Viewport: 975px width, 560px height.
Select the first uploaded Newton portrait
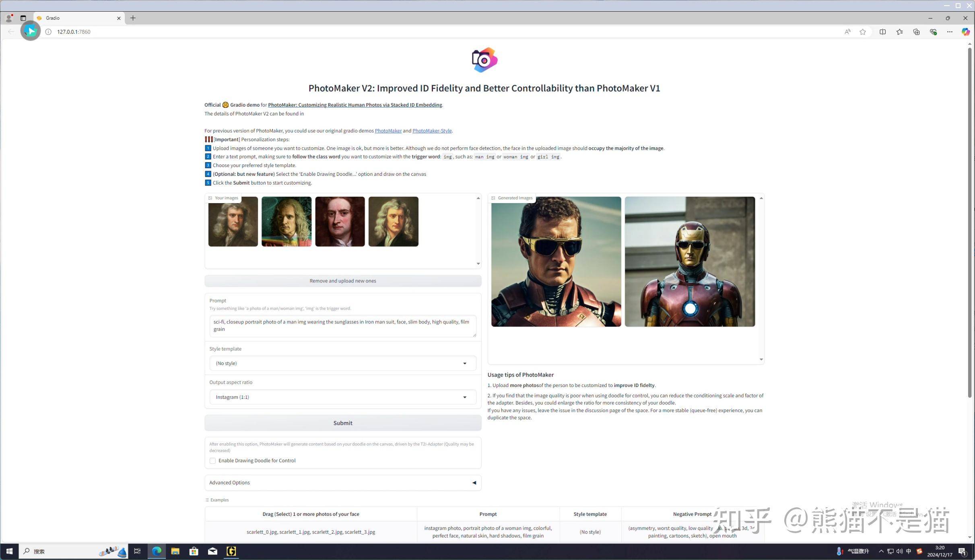tap(233, 222)
